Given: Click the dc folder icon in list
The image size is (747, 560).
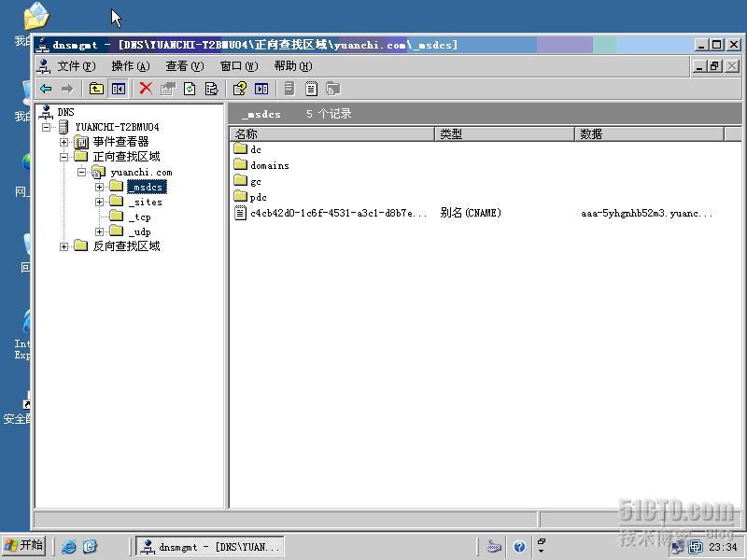Looking at the screenshot, I should tap(241, 148).
